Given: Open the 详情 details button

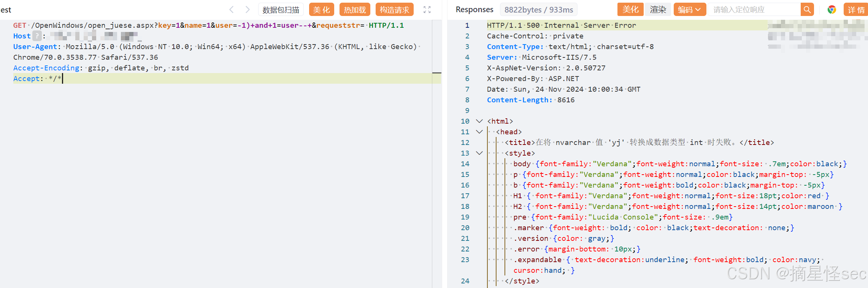Looking at the screenshot, I should tap(856, 10).
